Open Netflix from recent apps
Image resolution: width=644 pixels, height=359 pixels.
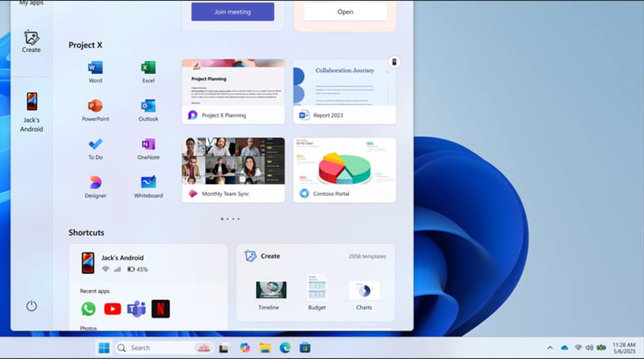tap(160, 309)
